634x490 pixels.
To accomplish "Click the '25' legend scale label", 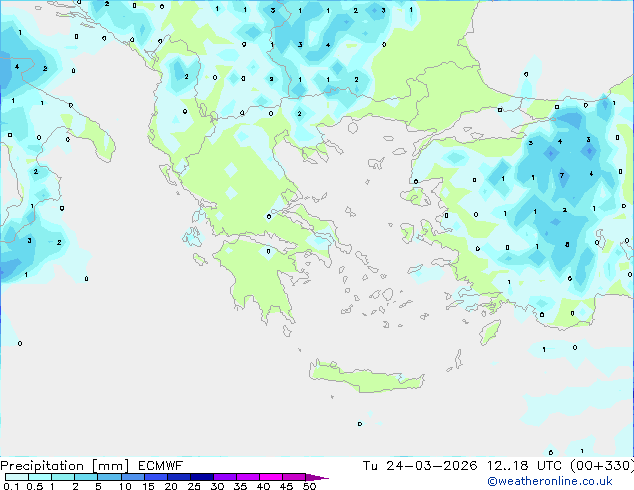I will pos(194,486).
